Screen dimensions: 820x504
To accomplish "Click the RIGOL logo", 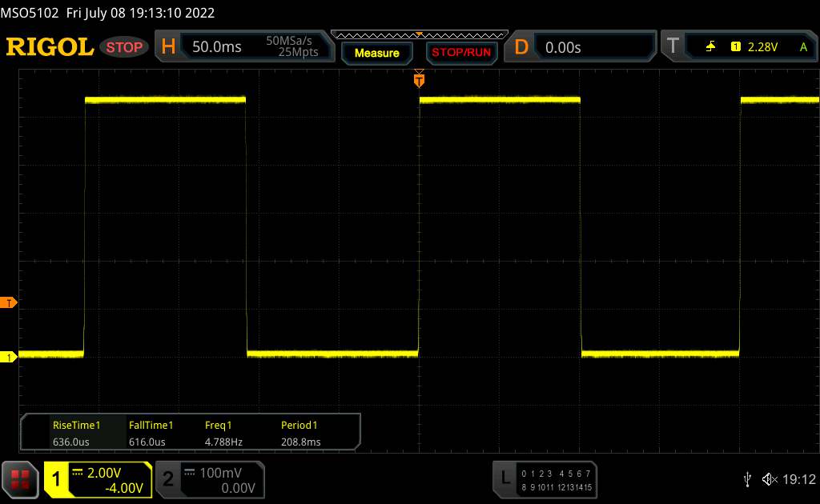I will [50, 47].
